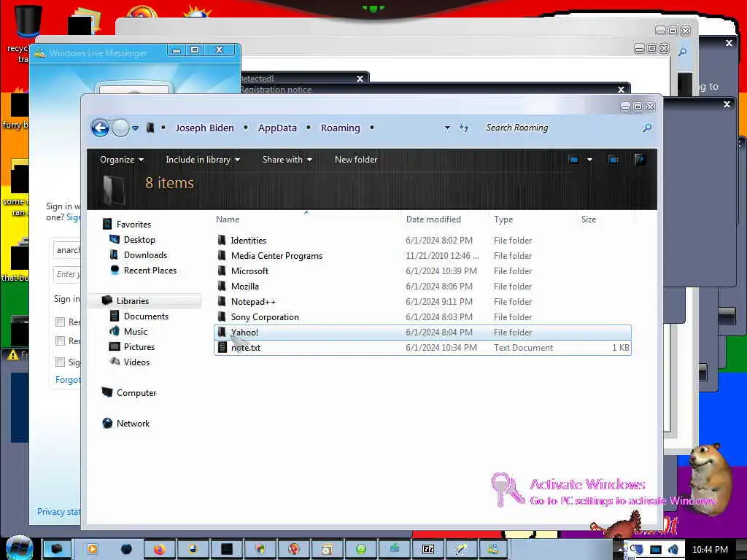Select Network in the navigation pane
Screen dimensions: 747x560
coord(133,424)
